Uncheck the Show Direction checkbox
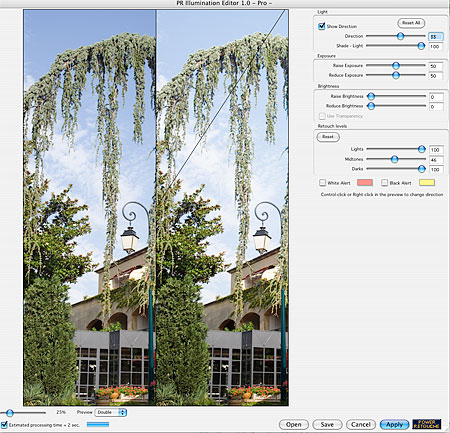The width and height of the screenshot is (450, 433). point(322,26)
